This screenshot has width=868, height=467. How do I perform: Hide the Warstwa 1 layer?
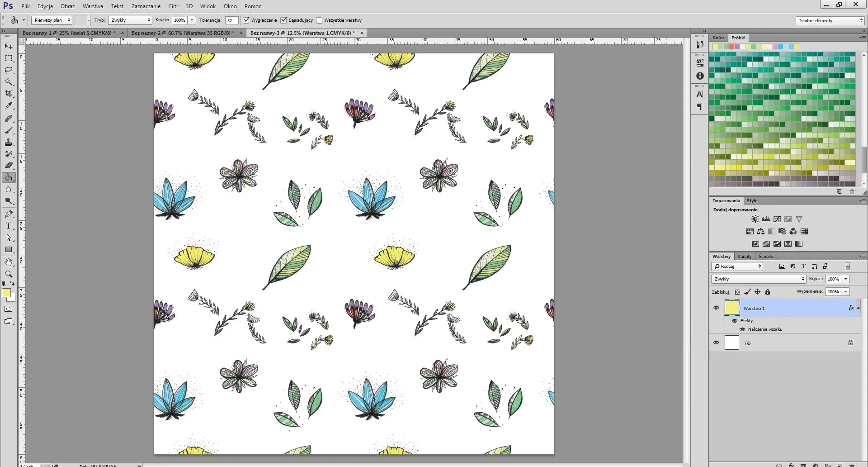click(716, 308)
